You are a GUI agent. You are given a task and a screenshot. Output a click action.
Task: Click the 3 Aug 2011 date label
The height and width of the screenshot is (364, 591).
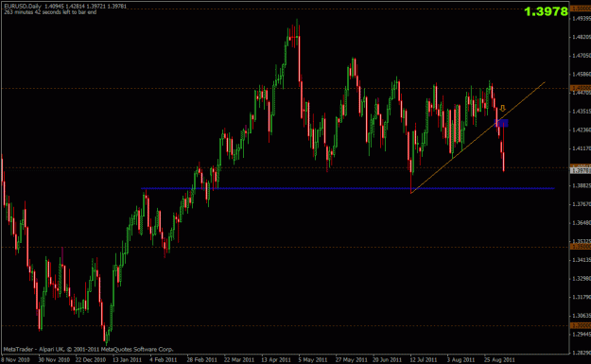point(461,359)
